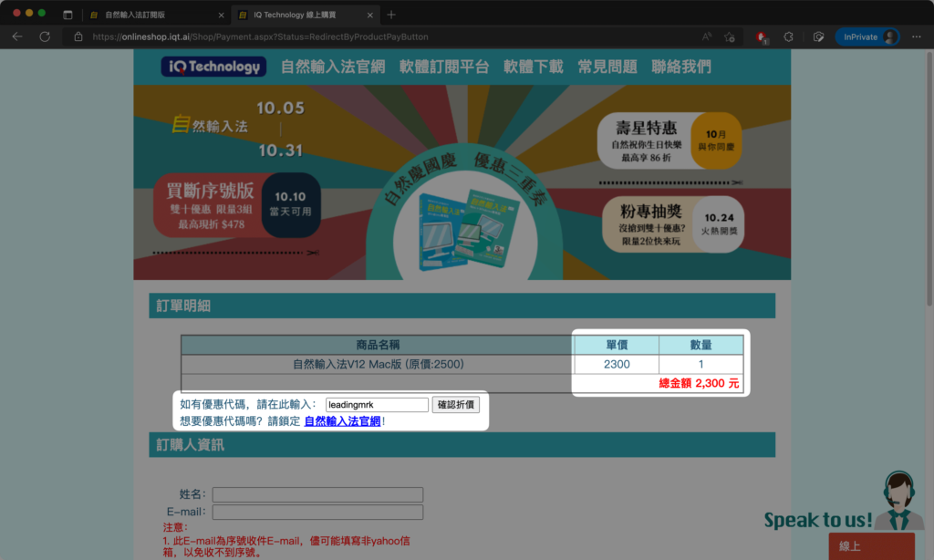934x560 pixels.
Task: Click the unit price cell 2300
Action: (617, 365)
